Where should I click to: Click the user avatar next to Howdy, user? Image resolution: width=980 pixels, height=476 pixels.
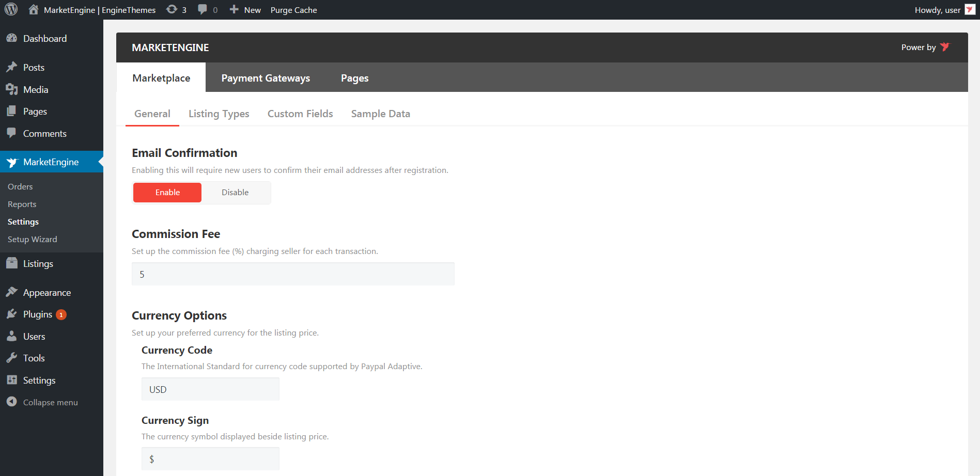point(970,10)
